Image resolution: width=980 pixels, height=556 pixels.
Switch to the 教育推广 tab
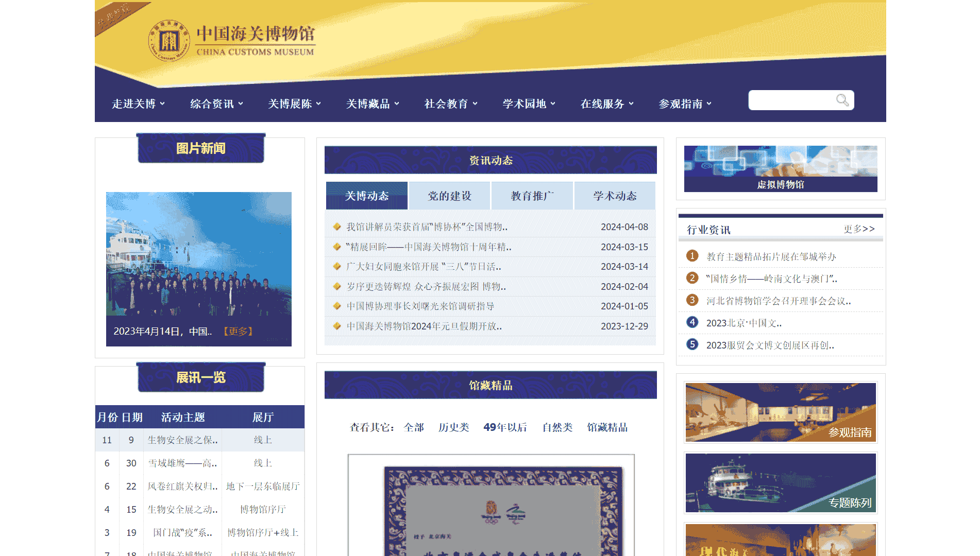(x=532, y=196)
